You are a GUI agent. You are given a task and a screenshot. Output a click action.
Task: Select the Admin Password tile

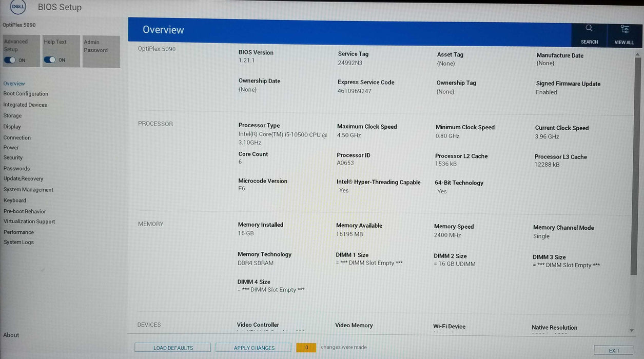coord(101,51)
